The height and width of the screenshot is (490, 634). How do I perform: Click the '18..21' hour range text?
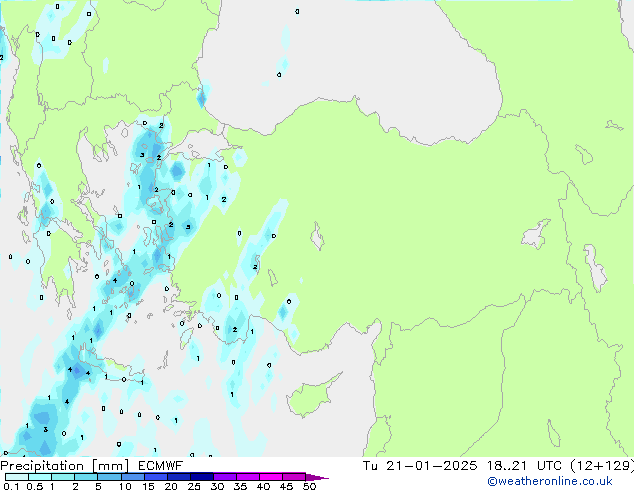pyautogui.click(x=507, y=466)
